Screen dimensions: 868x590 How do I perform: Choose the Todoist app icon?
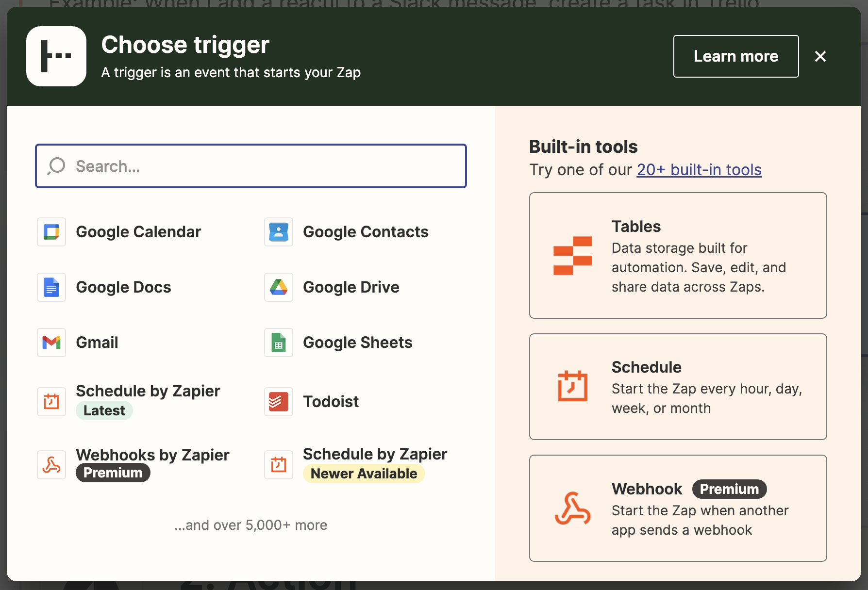coord(279,402)
